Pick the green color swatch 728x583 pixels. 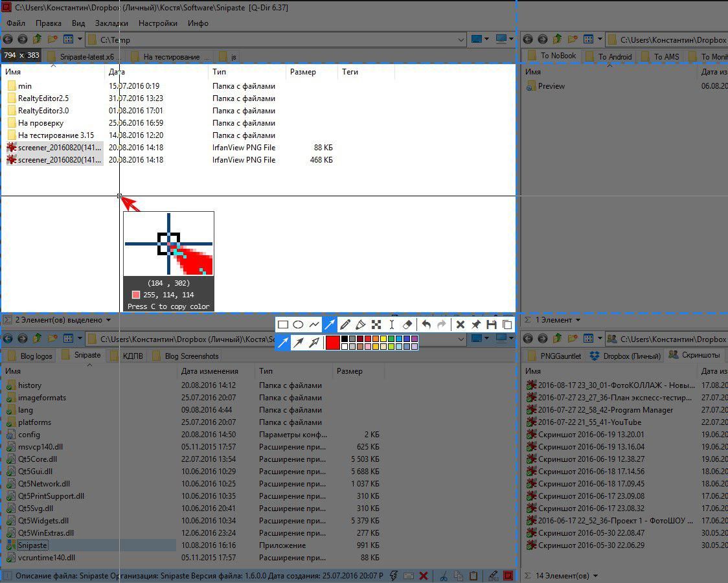[x=391, y=339]
